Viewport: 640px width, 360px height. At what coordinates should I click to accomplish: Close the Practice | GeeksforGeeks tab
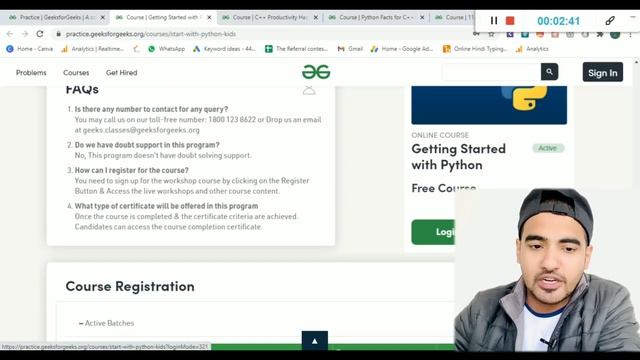(102, 18)
